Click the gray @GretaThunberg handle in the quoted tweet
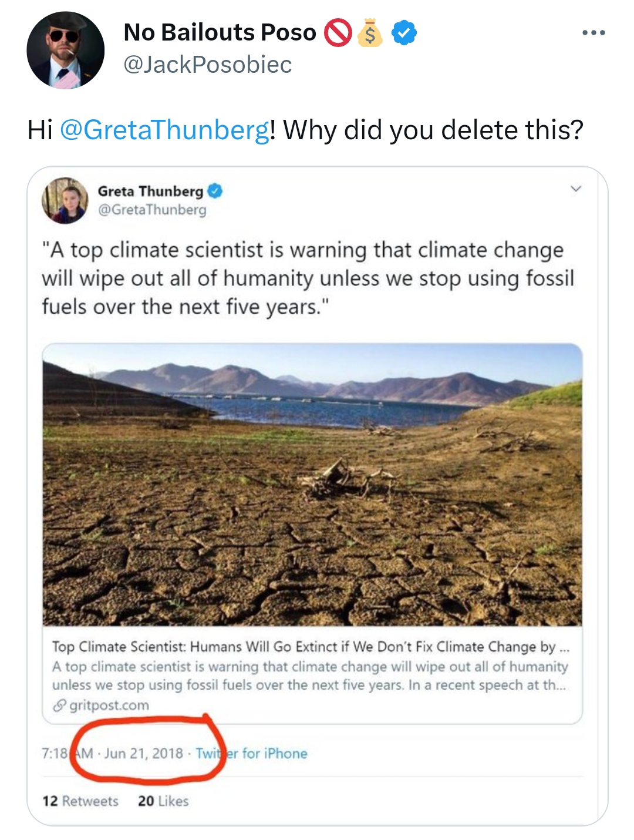Image resolution: width=634 pixels, height=840 pixels. [x=152, y=210]
